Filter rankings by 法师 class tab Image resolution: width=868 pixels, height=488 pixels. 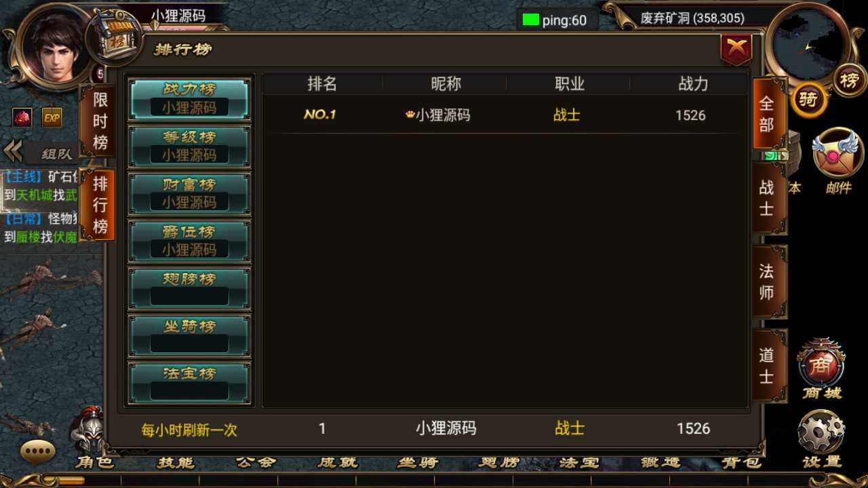(x=769, y=282)
